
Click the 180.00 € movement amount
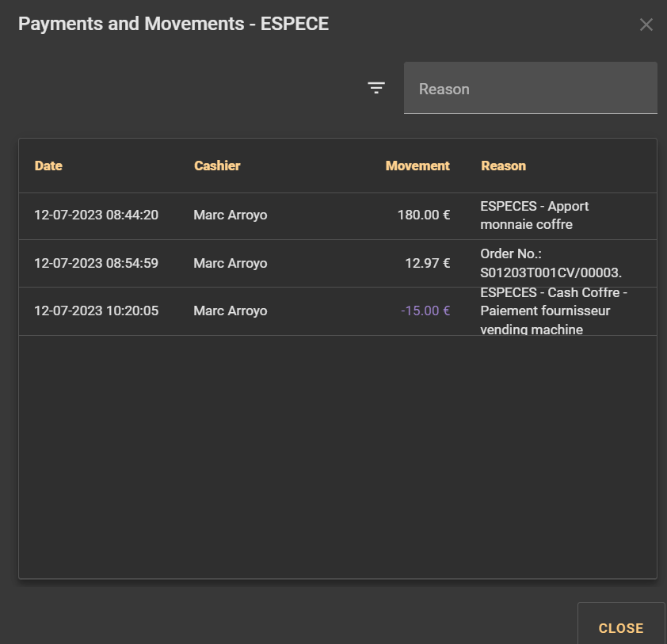click(x=424, y=215)
